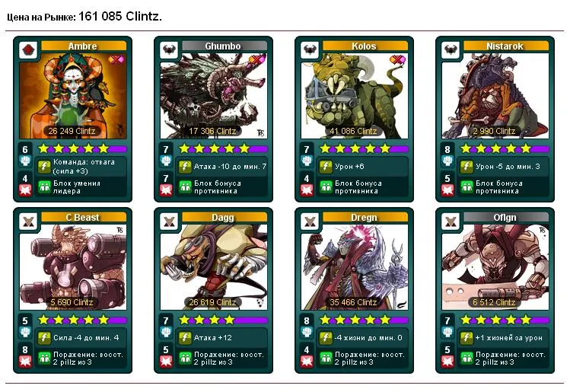This screenshot has width=570, height=392.
Task: Click the clan emblem on Dagg card
Action: (x=169, y=221)
